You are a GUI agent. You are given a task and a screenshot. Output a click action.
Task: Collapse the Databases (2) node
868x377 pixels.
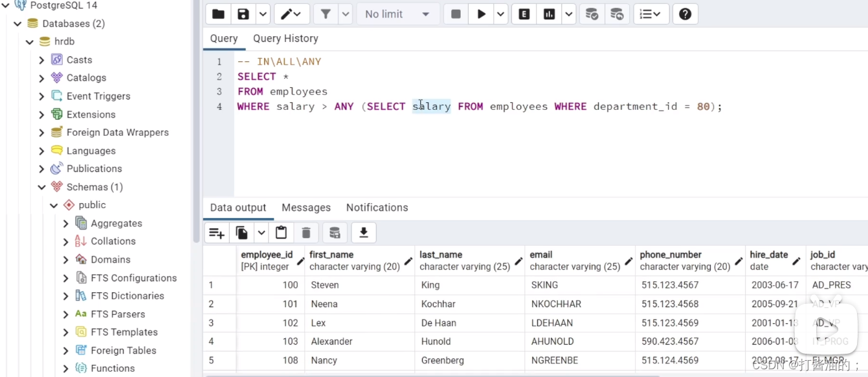(x=17, y=23)
